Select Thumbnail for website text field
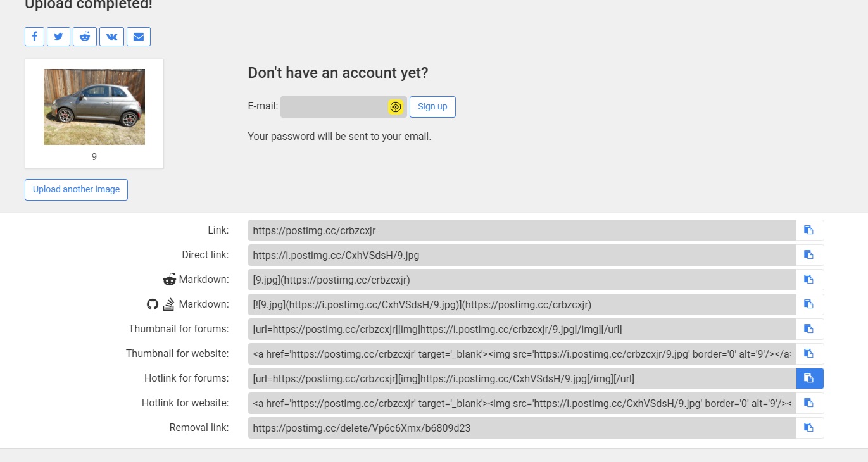868x462 pixels. (522, 354)
